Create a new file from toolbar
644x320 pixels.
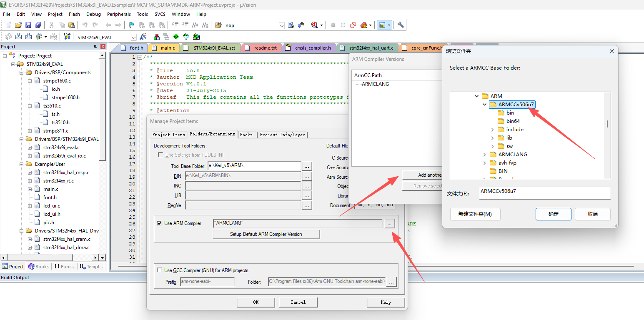pyautogui.click(x=8, y=25)
